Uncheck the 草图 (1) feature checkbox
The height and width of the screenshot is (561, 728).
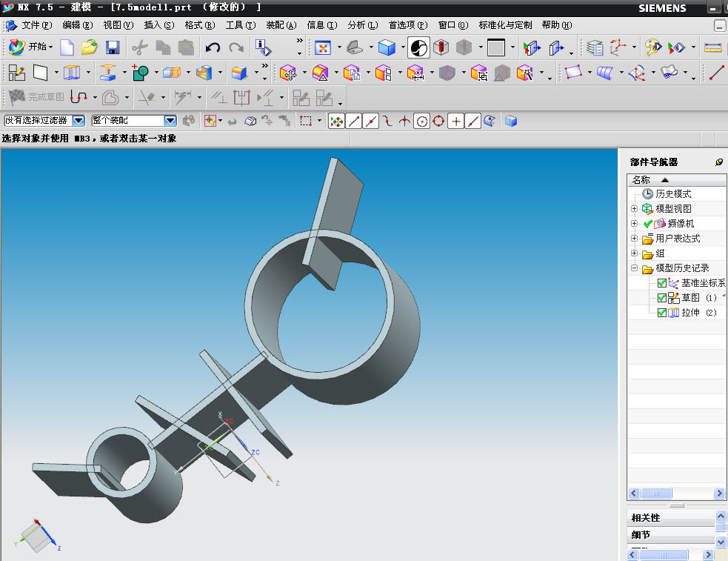[662, 298]
